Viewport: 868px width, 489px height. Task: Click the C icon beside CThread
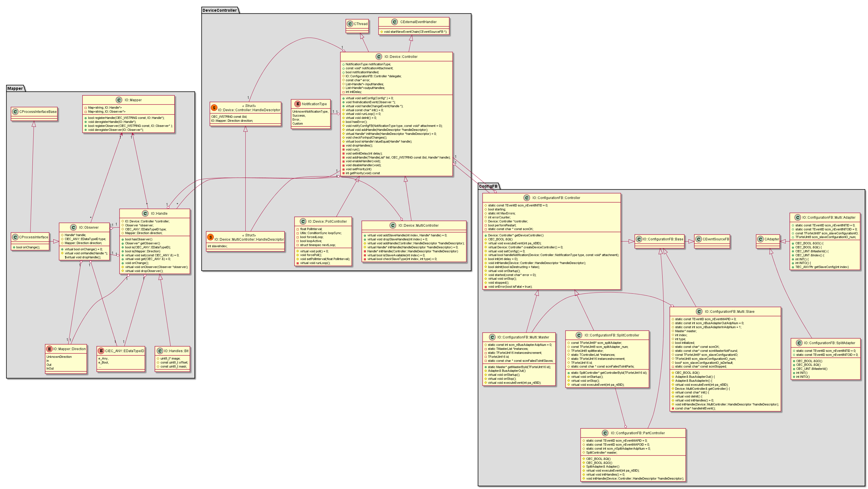[350, 24]
